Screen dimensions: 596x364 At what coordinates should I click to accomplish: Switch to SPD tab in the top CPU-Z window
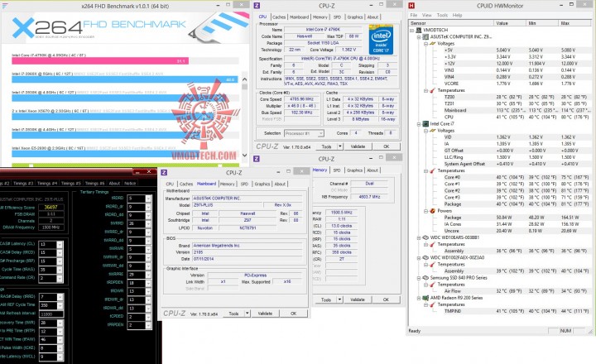[x=337, y=17]
